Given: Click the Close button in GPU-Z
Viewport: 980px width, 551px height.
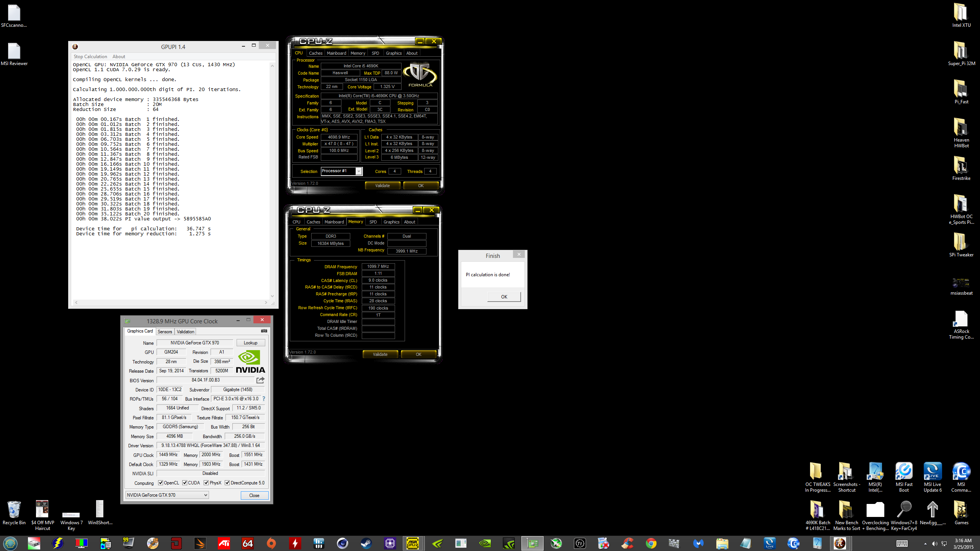Looking at the screenshot, I should pyautogui.click(x=254, y=495).
